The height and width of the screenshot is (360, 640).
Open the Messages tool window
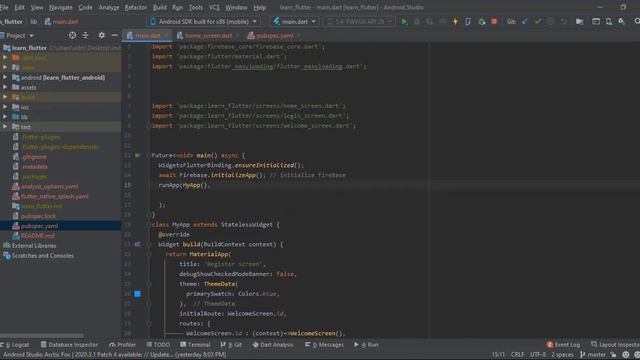[x=324, y=344]
